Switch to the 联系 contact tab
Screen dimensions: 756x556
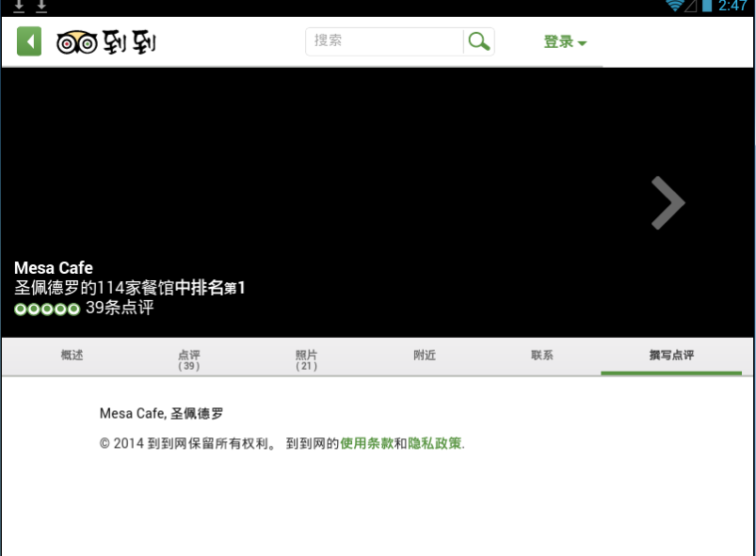541,354
